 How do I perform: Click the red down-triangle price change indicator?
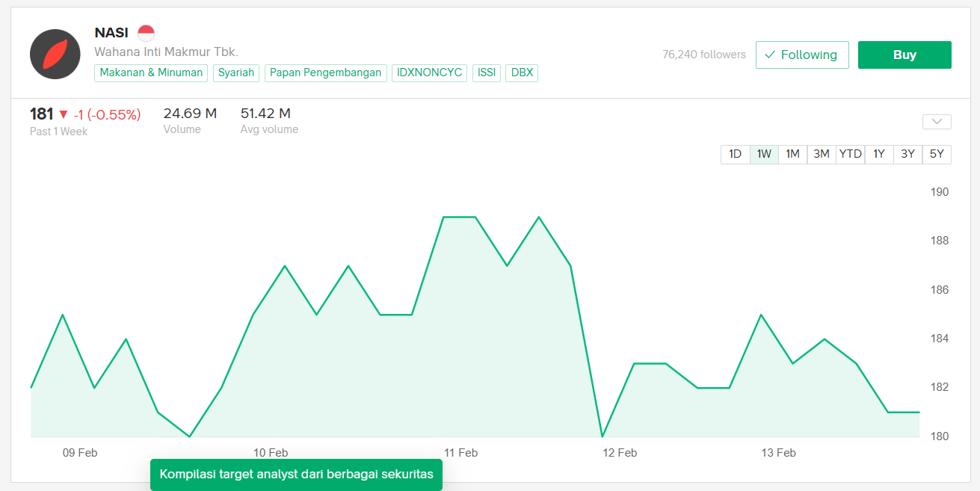pos(64,114)
